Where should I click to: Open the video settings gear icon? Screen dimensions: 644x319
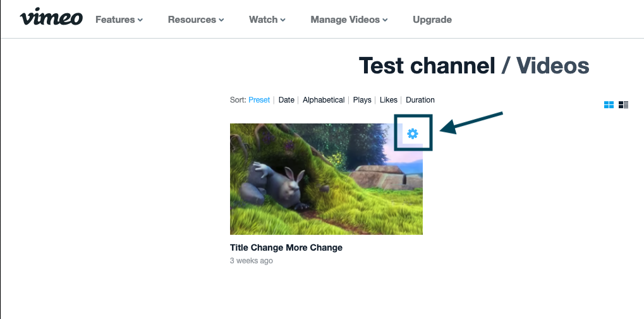(412, 134)
